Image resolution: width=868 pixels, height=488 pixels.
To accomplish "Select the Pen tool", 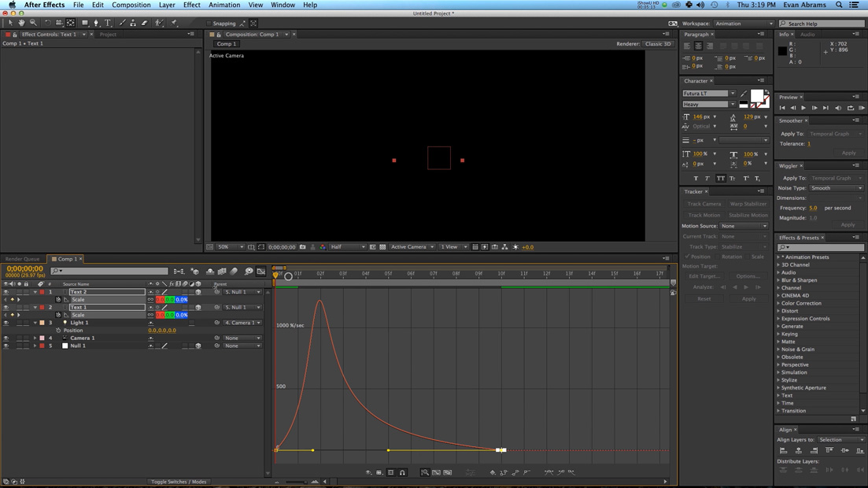I will pyautogui.click(x=96, y=23).
